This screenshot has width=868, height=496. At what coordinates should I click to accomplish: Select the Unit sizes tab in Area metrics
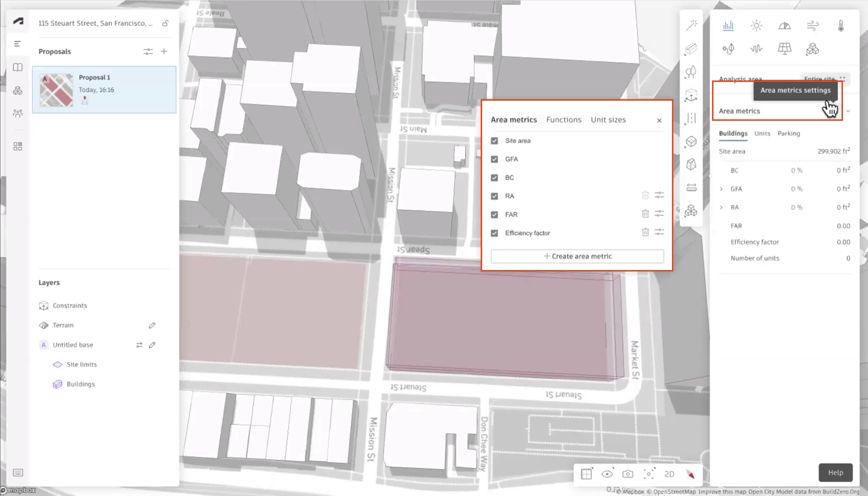click(608, 119)
